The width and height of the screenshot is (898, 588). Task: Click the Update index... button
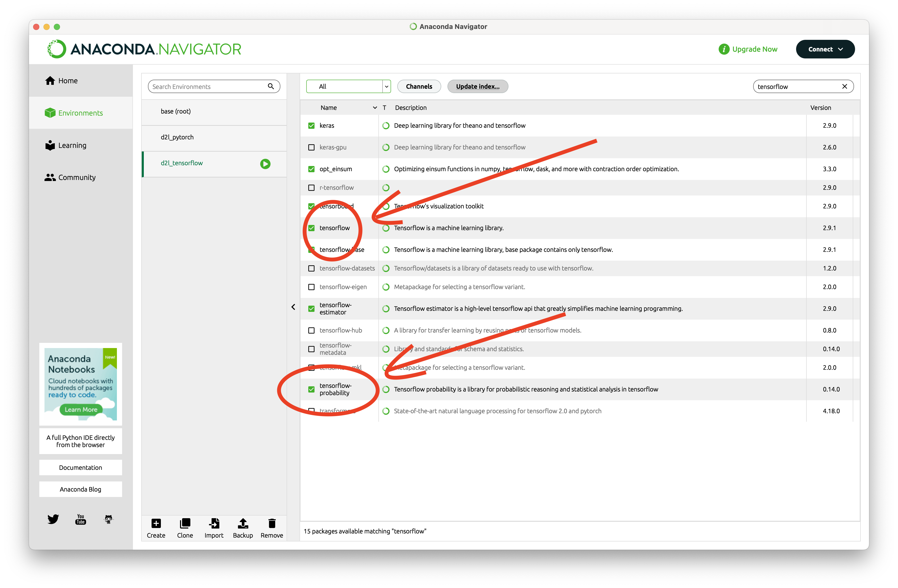click(x=477, y=86)
